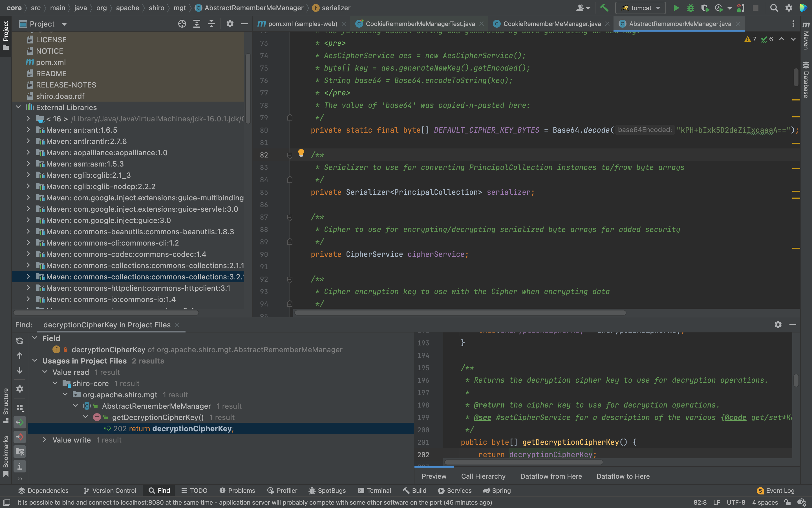Click the info icon in the Find toolbar
The image size is (812, 508).
coord(20,466)
